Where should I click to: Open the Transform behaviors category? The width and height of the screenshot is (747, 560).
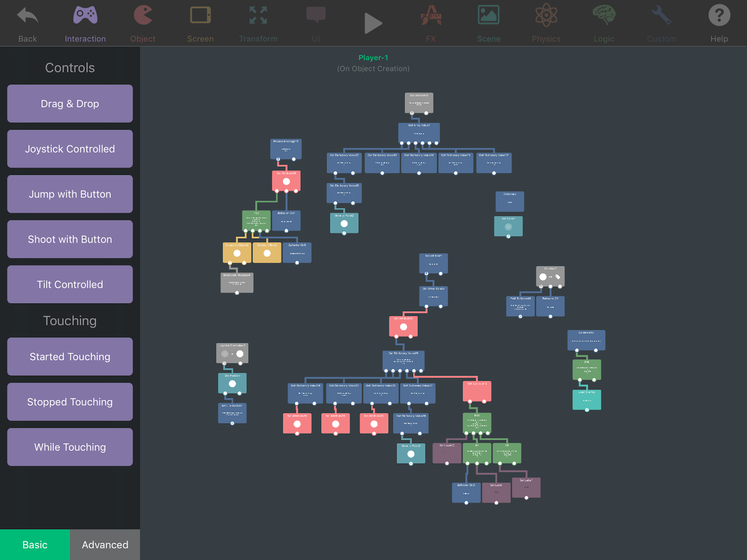point(258,23)
